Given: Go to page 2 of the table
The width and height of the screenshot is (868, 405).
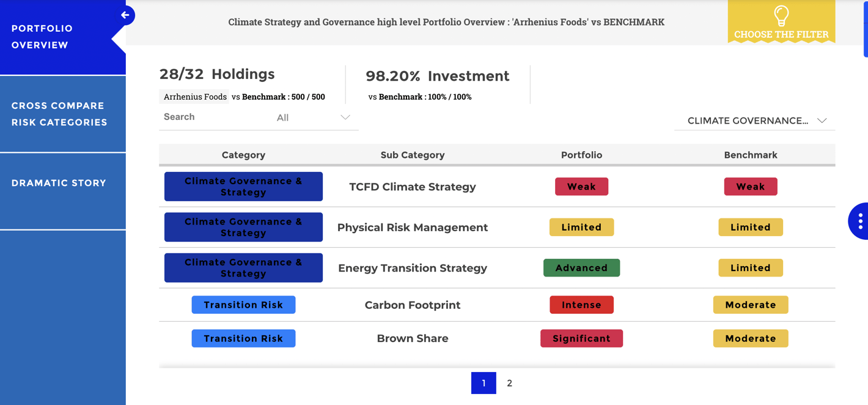Looking at the screenshot, I should click(510, 382).
